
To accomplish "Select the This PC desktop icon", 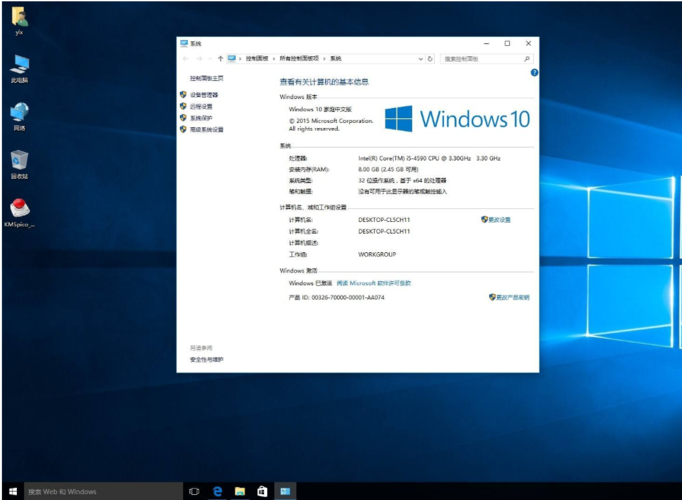I will click(x=19, y=69).
